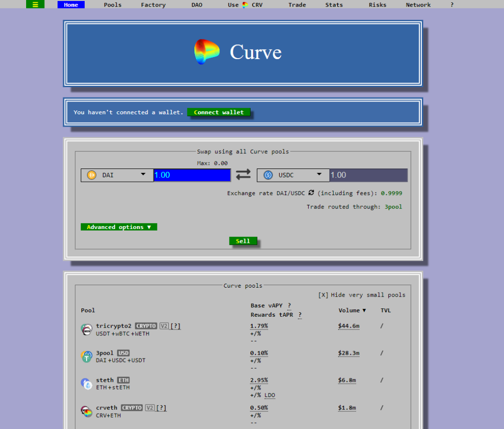Click the tricrypto2 1.79% vAPY value
The image size is (504, 429).
click(259, 326)
